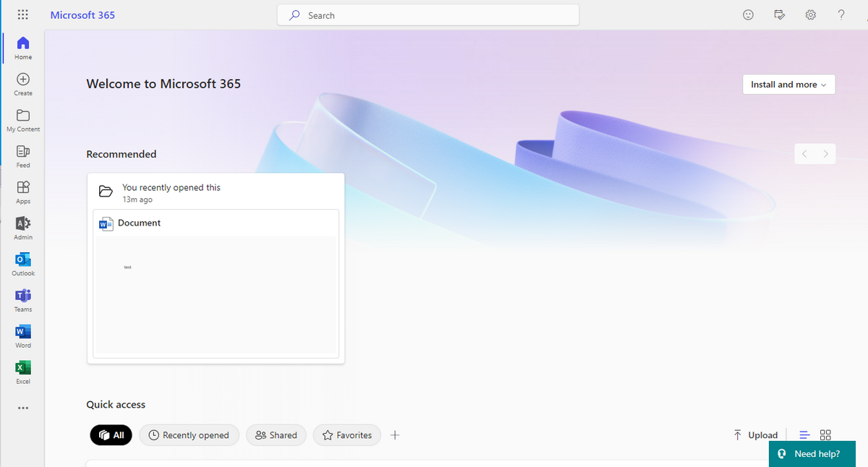Image resolution: width=868 pixels, height=467 pixels.
Task: Filter by Favorites
Action: (347, 435)
